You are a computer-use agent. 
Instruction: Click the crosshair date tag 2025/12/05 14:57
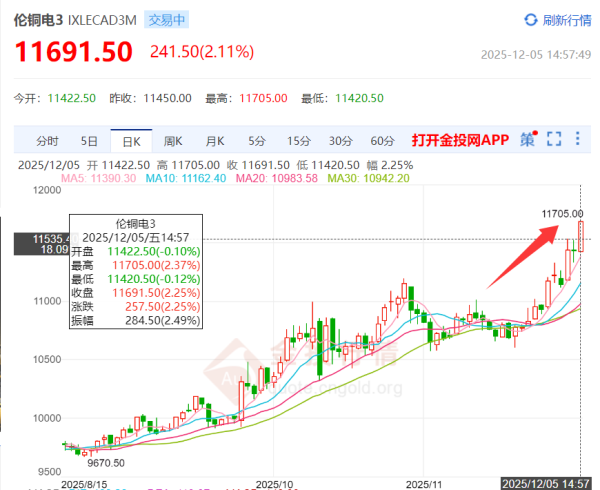(546, 484)
